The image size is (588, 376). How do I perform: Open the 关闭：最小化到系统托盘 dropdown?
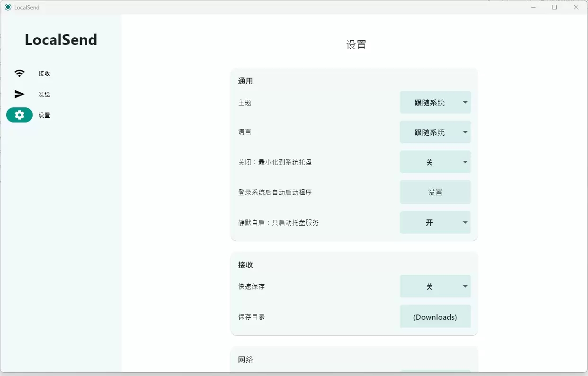click(435, 162)
